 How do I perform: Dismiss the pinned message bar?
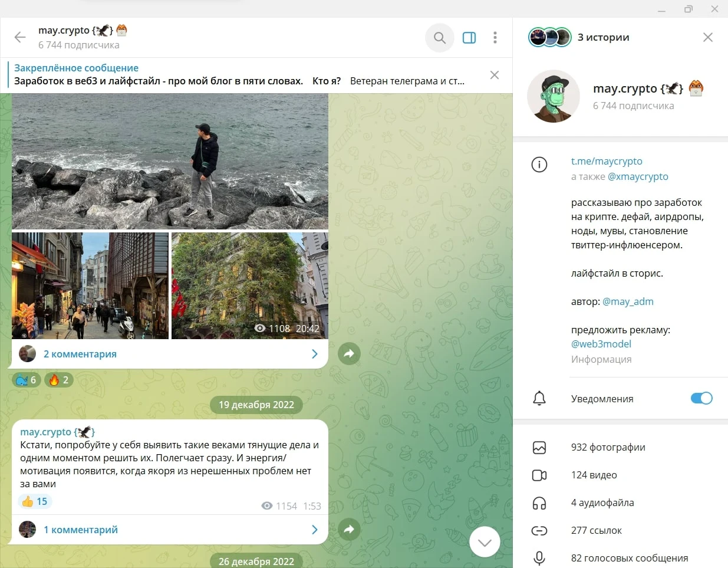coord(495,75)
